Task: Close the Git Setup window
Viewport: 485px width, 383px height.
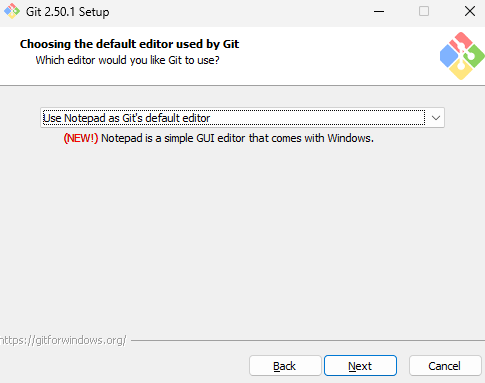Action: click(470, 11)
